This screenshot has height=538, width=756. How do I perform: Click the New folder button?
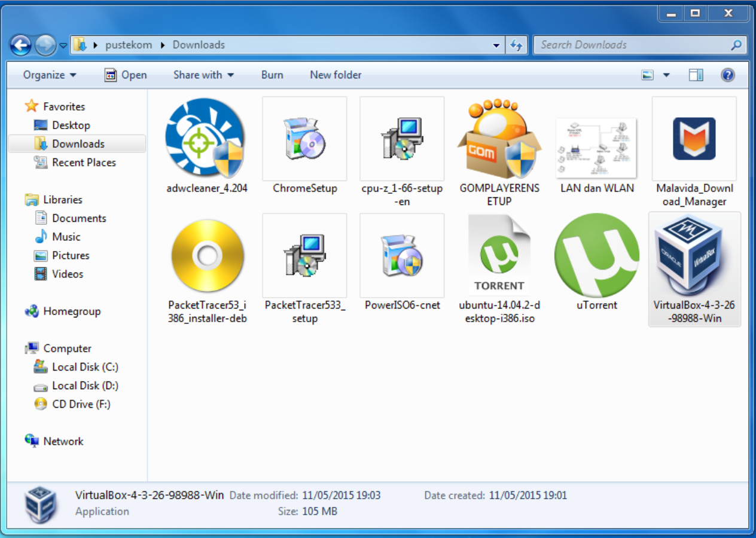click(336, 75)
